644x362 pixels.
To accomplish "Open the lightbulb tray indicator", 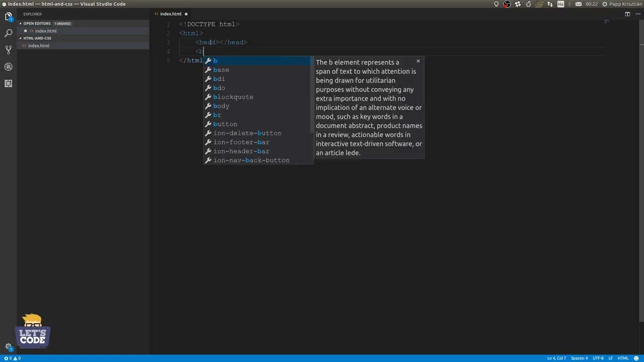I will [496, 4].
